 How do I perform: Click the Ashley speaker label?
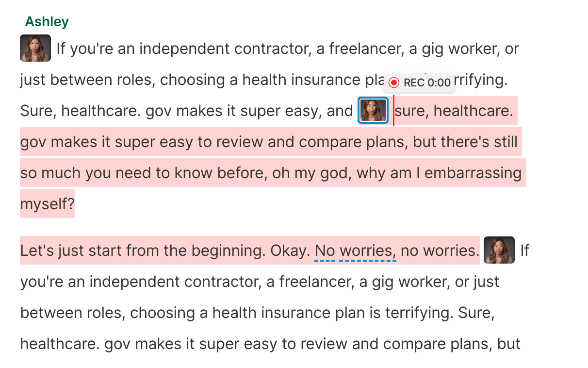[x=47, y=22]
